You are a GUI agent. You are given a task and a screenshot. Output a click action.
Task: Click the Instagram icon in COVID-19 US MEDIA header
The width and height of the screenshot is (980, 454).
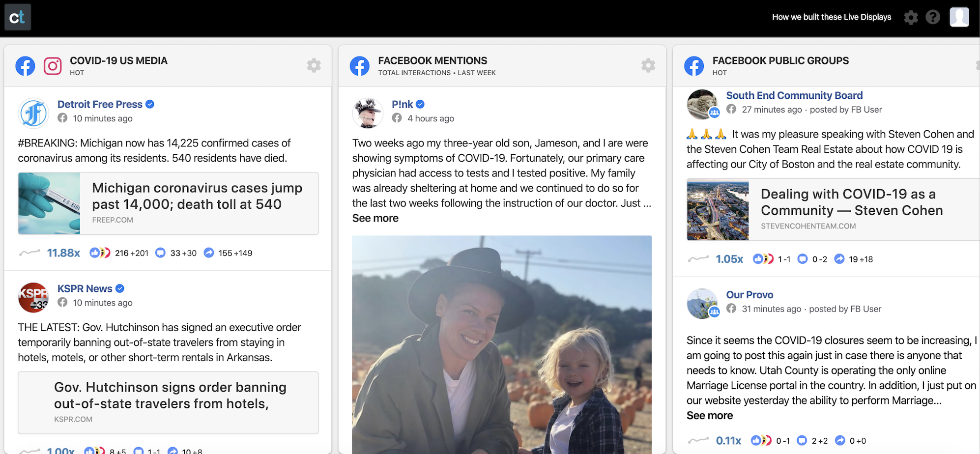point(53,65)
